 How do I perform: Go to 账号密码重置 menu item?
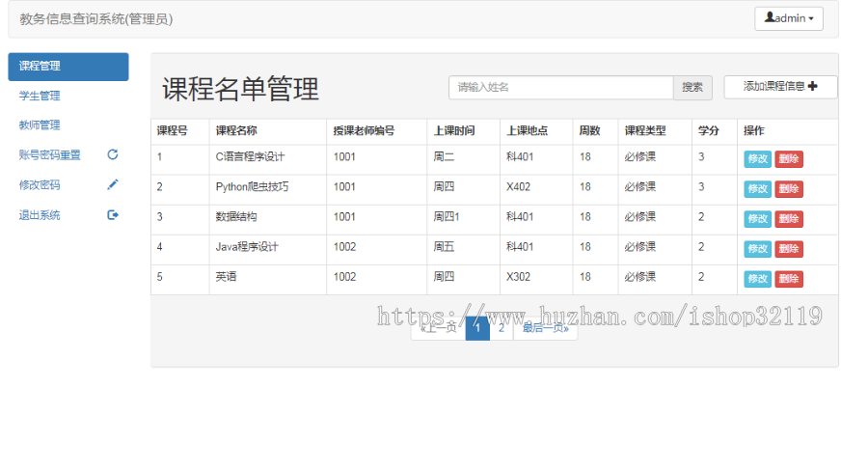(x=50, y=155)
